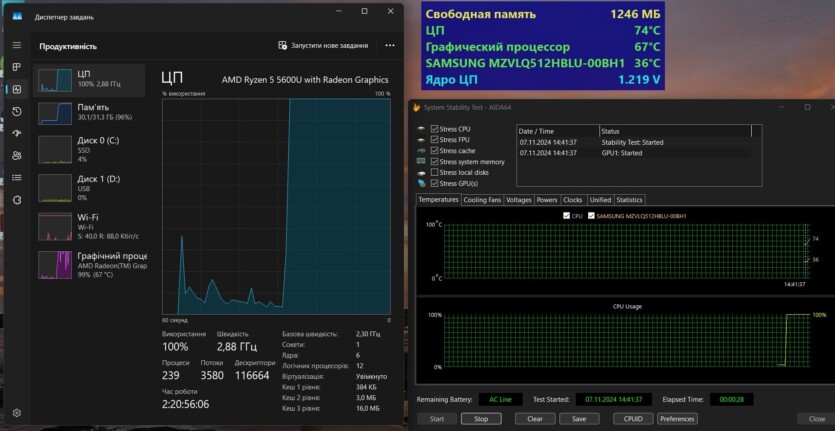Toggle the SAMSUNG MZVLQ512HBLU temperature graph checkbox
The image size is (835, 431).
(591, 216)
